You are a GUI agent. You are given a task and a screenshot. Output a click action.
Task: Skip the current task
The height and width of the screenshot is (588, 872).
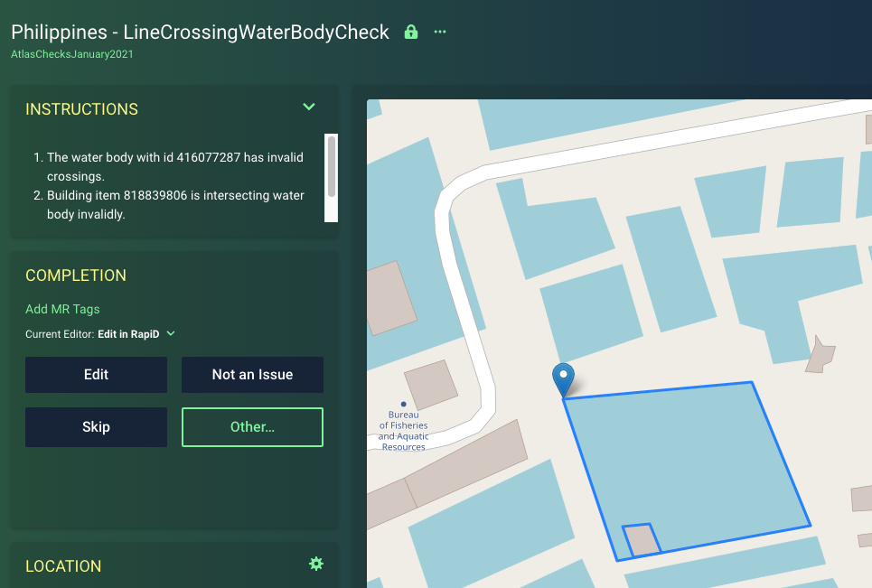pyautogui.click(x=96, y=426)
